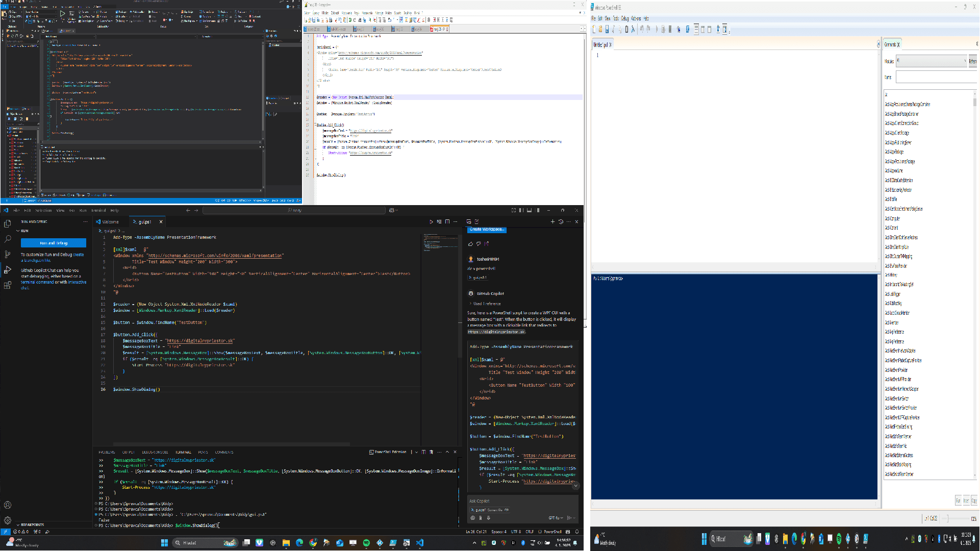
Task: Toggle Show Script Pane Maximized in ISE
Action: click(710, 29)
